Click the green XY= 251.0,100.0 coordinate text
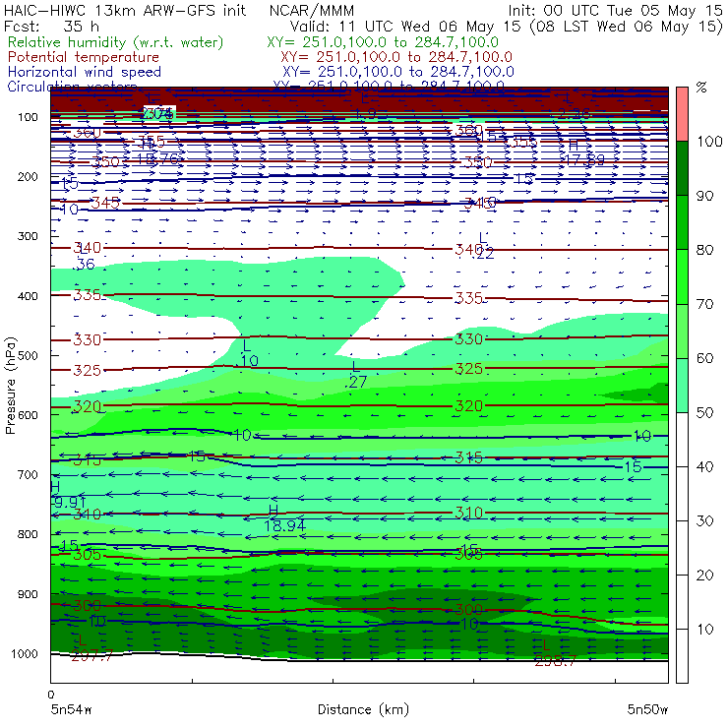Viewport: 728px width, 728px height. point(383,42)
